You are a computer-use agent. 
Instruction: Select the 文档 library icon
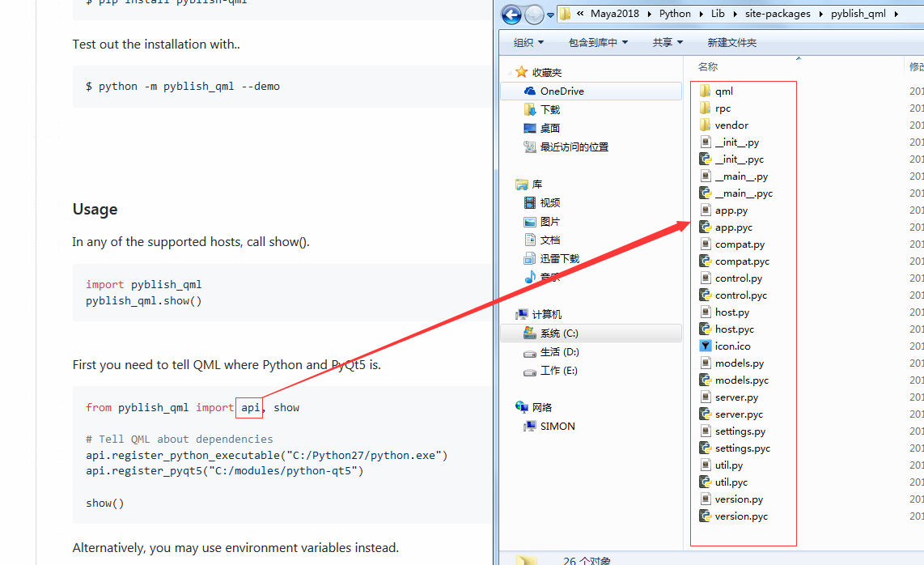pyautogui.click(x=530, y=240)
